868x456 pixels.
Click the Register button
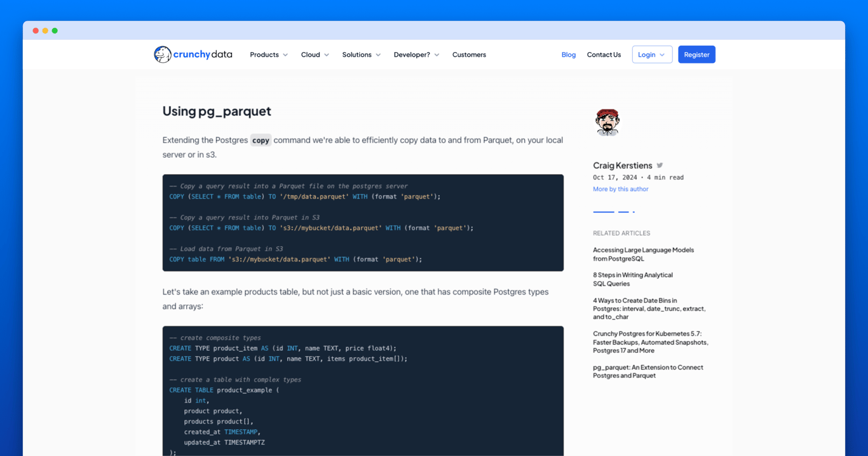[696, 54]
